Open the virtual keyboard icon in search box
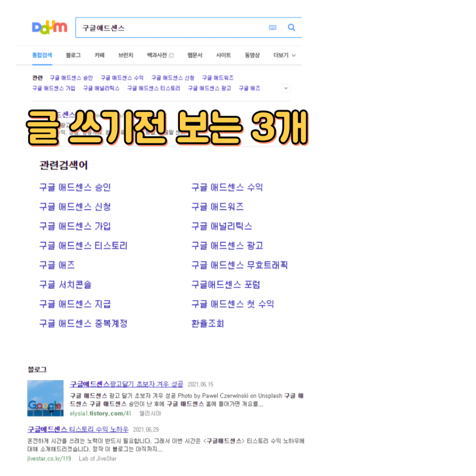Image resolution: width=476 pixels, height=476 pixels. 272,28
